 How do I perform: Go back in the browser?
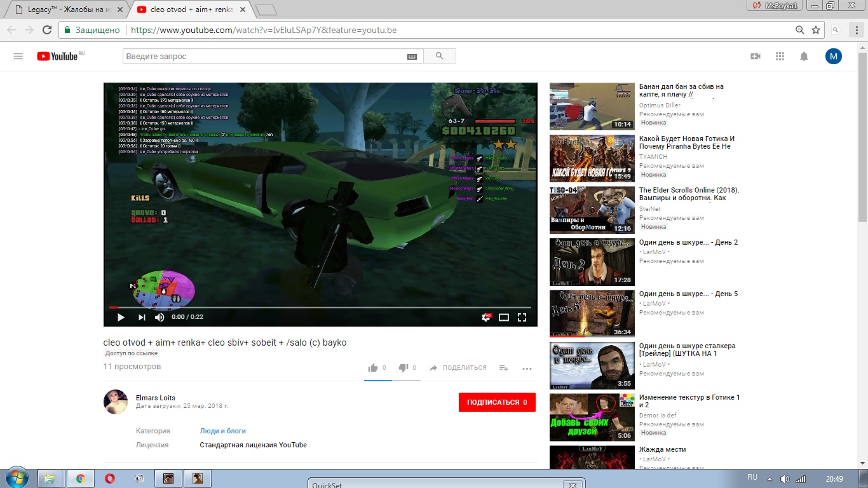[11, 30]
